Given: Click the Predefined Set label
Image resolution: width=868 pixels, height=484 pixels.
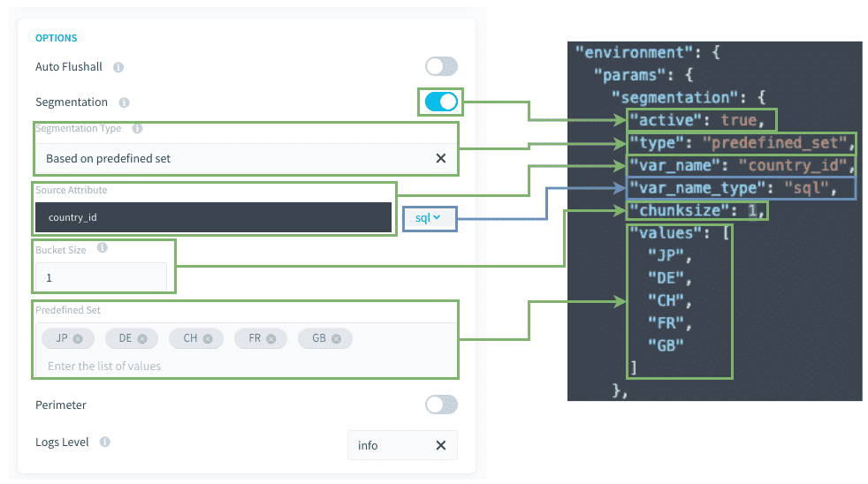Looking at the screenshot, I should click(68, 310).
